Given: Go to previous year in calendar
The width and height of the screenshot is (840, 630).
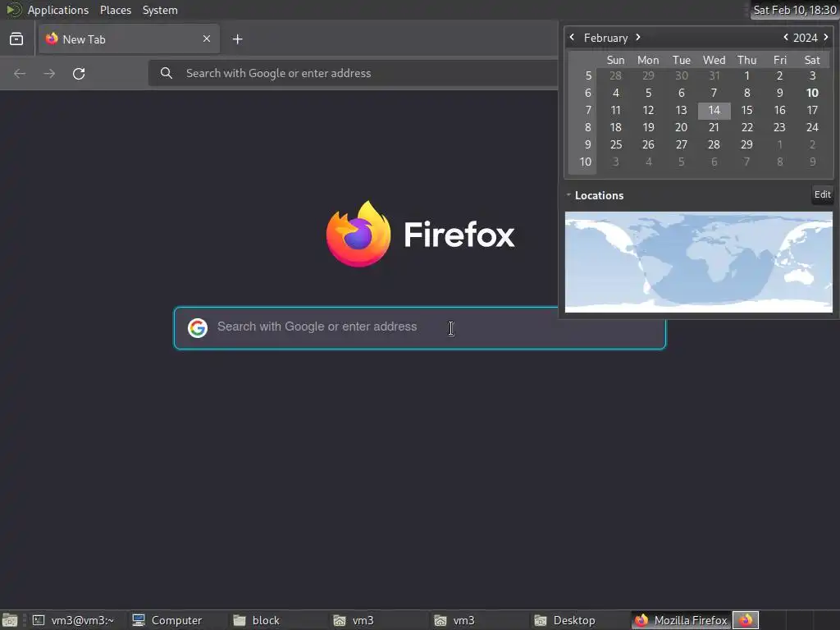Looking at the screenshot, I should pyautogui.click(x=785, y=38).
